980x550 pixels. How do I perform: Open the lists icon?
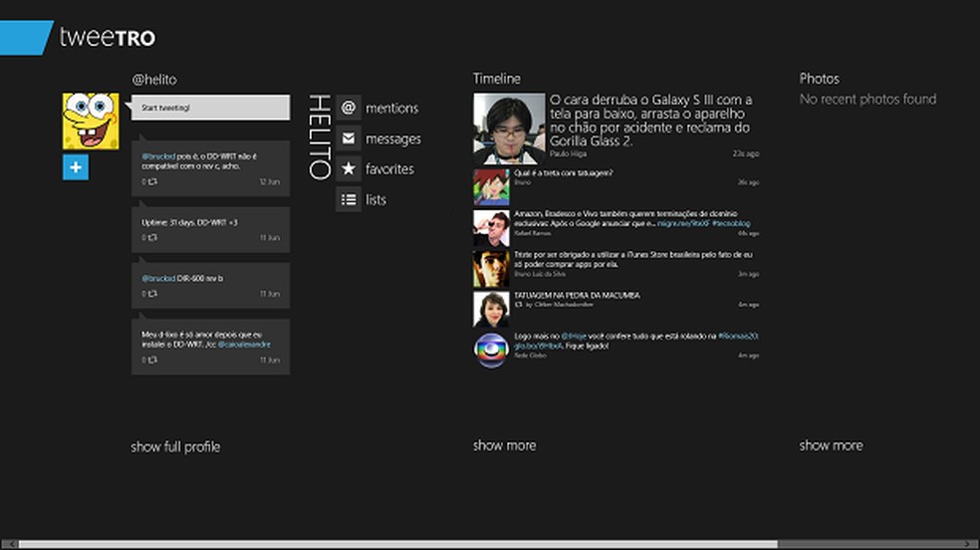coord(349,199)
